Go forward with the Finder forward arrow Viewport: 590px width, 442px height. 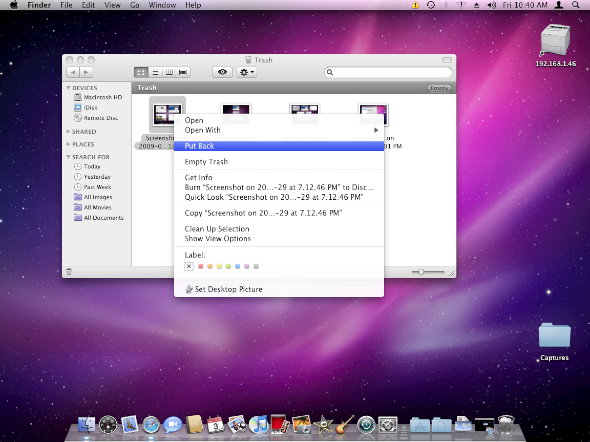point(86,72)
